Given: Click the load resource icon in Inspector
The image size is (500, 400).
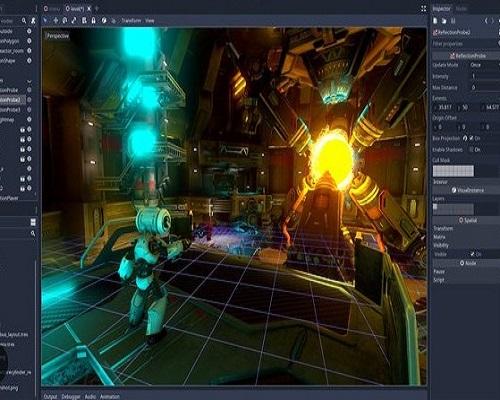Looking at the screenshot, I should tap(444, 21).
